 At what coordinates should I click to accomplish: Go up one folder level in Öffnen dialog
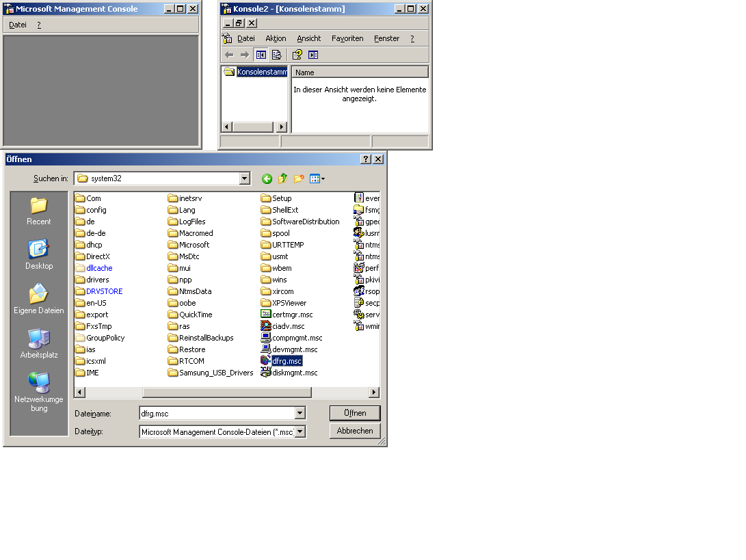point(282,179)
